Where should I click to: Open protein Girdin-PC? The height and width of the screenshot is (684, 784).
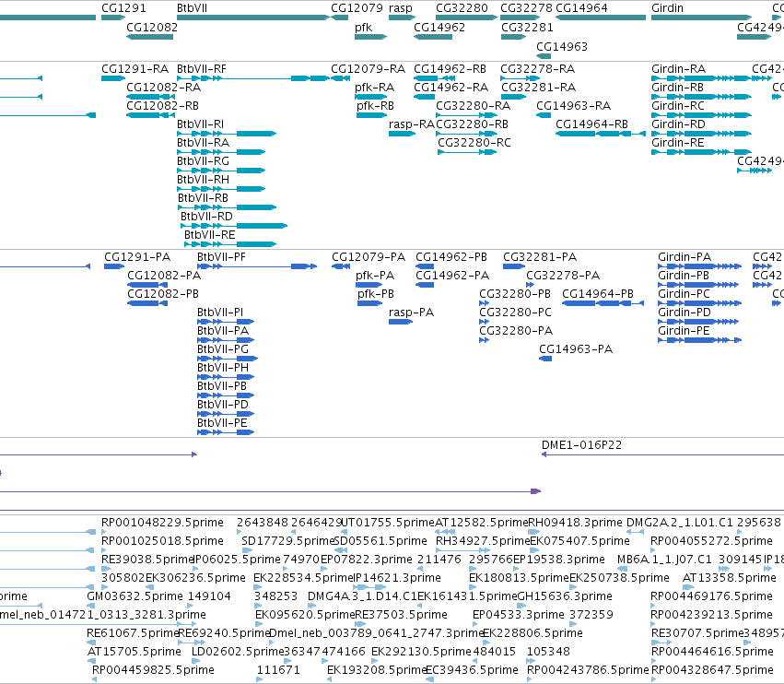tap(684, 294)
